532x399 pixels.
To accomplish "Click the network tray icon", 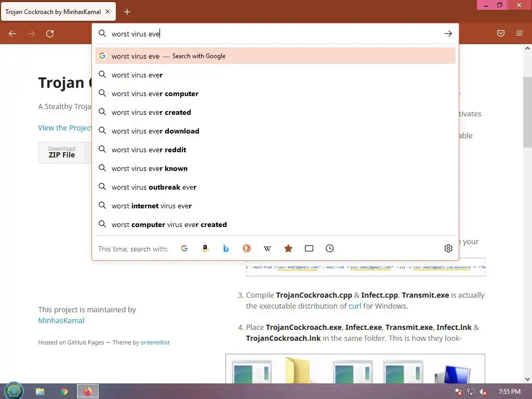I will 471,392.
